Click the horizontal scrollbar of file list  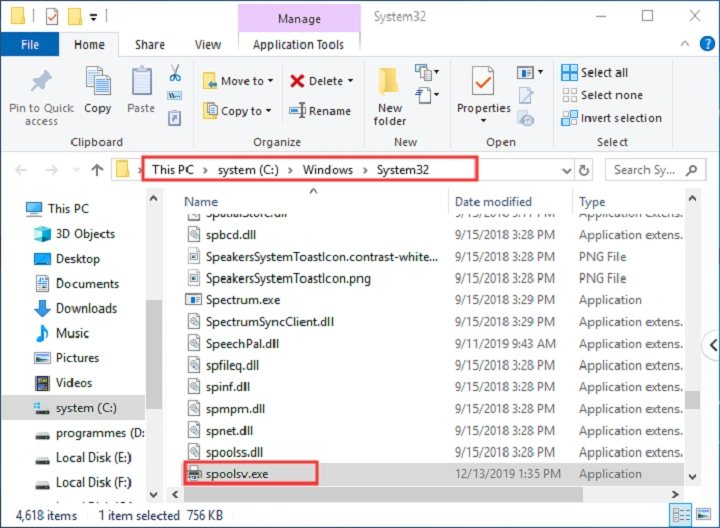[x=383, y=494]
